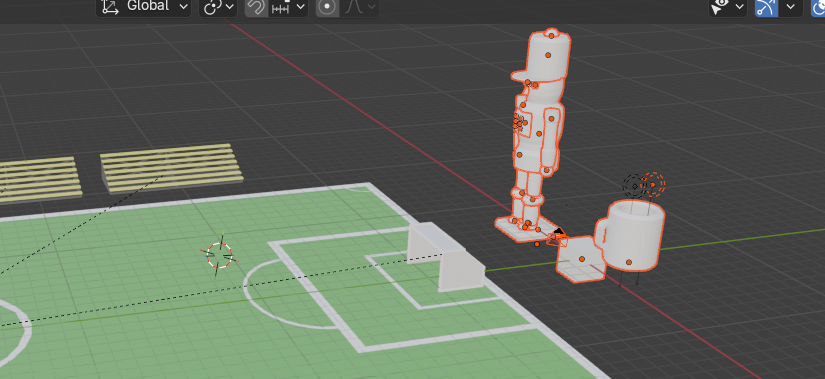Toggle the magnet snap button
Image resolution: width=825 pixels, height=379 pixels.
tap(256, 7)
